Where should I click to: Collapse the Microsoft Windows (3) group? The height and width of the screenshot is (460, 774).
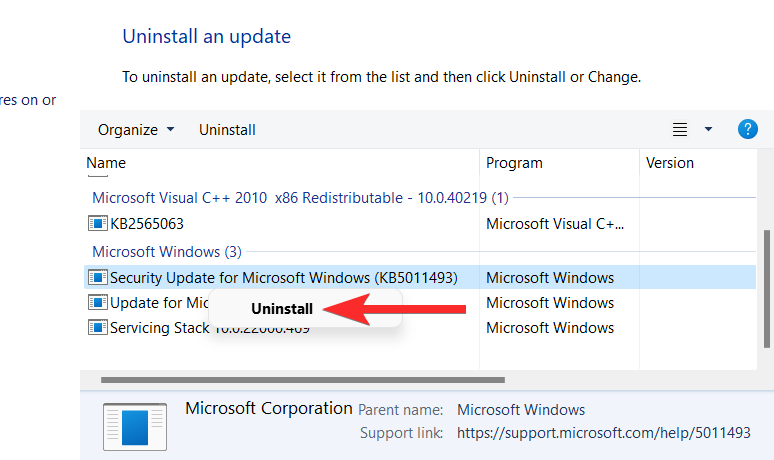click(167, 252)
